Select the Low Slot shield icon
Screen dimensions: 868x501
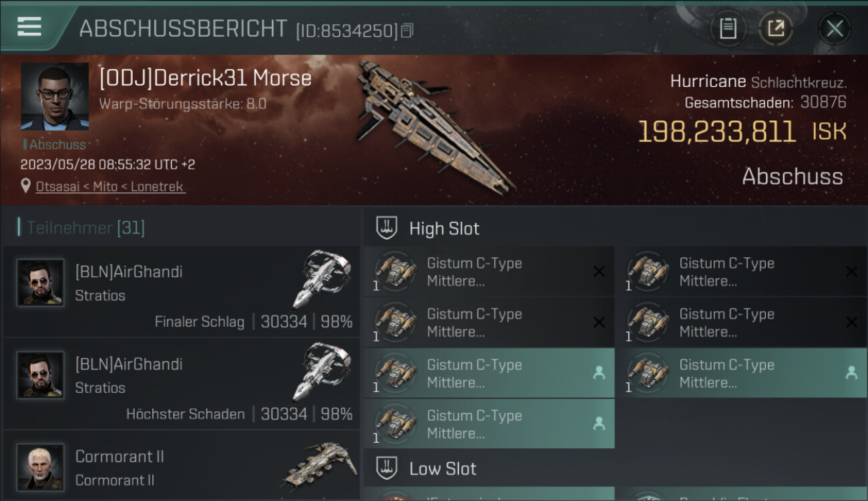[x=387, y=468]
